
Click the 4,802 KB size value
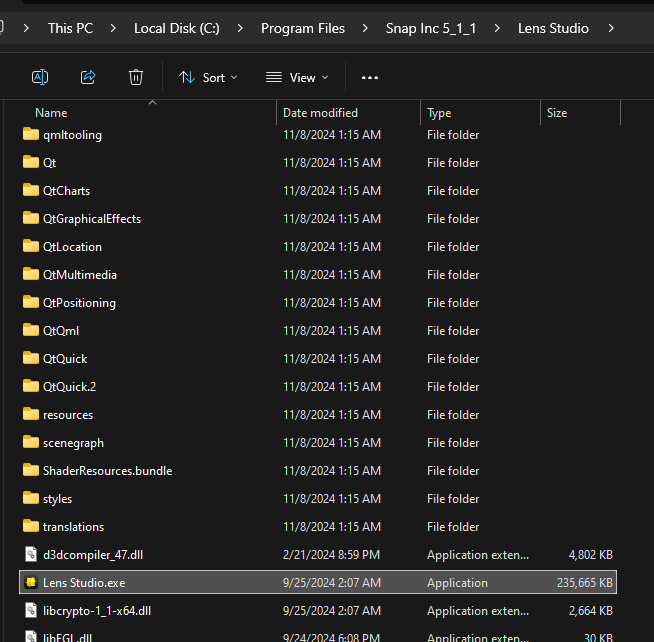(591, 555)
